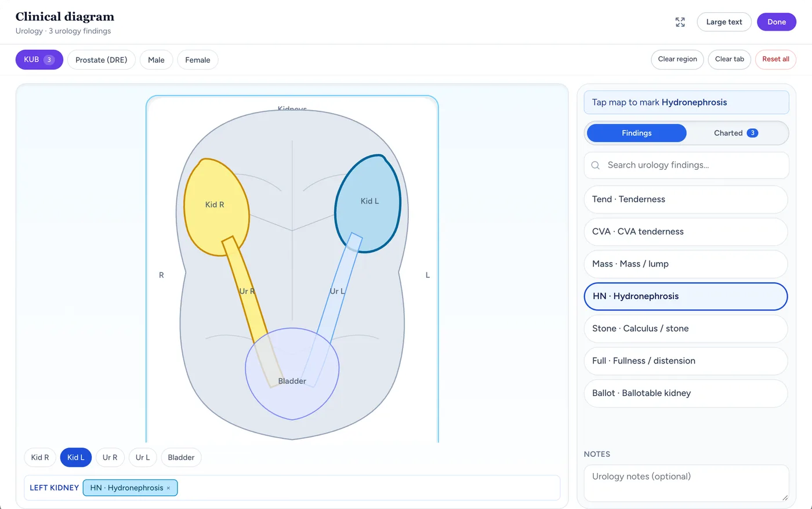Open the Male tab
This screenshot has height=509, width=812.
click(156, 60)
